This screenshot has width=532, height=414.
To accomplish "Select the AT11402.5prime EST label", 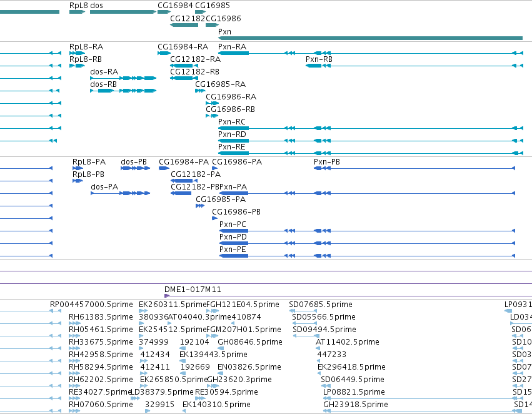I will click(x=348, y=342).
